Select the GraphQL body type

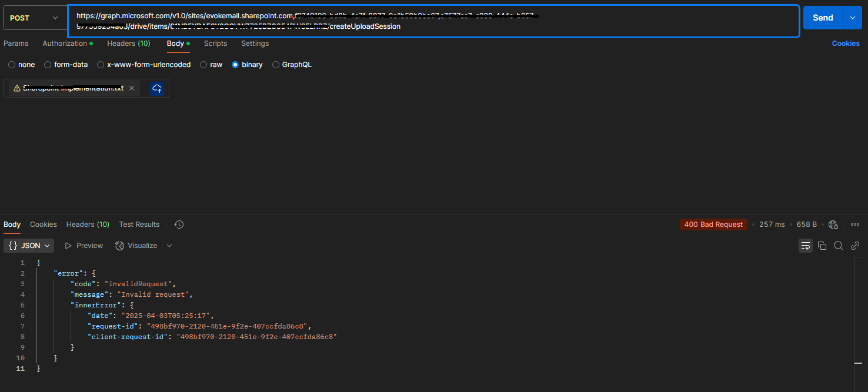coord(292,65)
